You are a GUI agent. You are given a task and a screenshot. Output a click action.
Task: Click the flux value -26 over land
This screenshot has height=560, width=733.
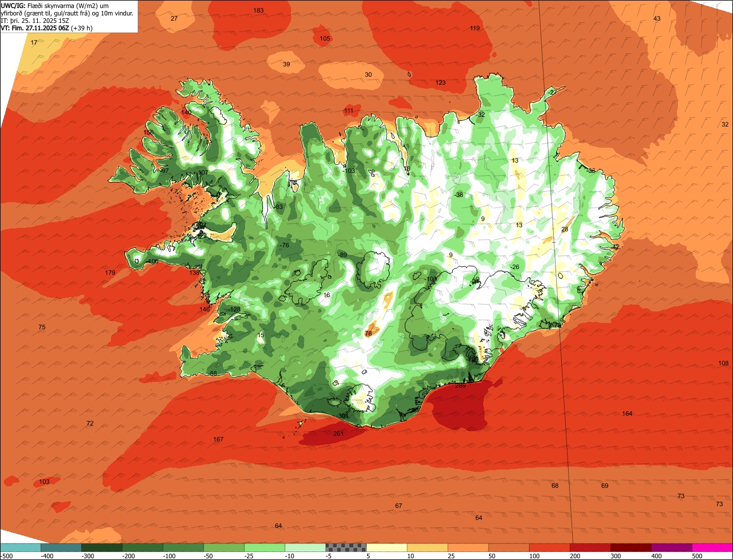click(x=514, y=267)
